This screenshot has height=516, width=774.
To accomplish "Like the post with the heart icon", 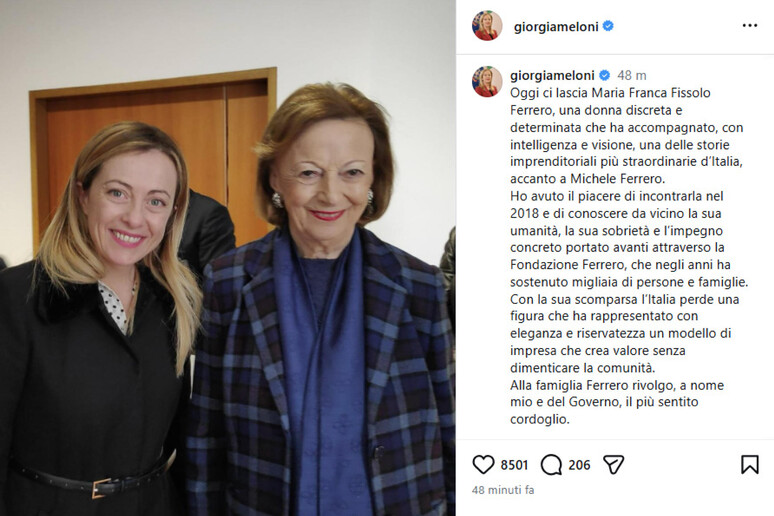I will click(483, 465).
